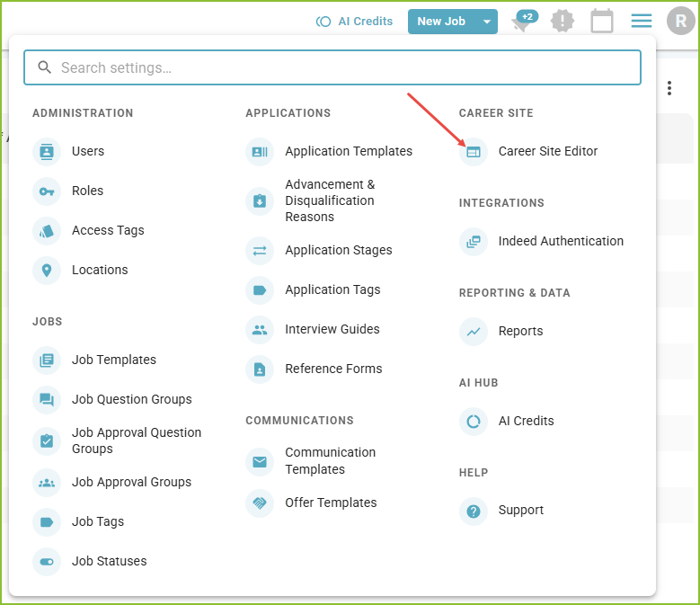The height and width of the screenshot is (605, 700).
Task: Open the Users settings
Action: pos(88,151)
